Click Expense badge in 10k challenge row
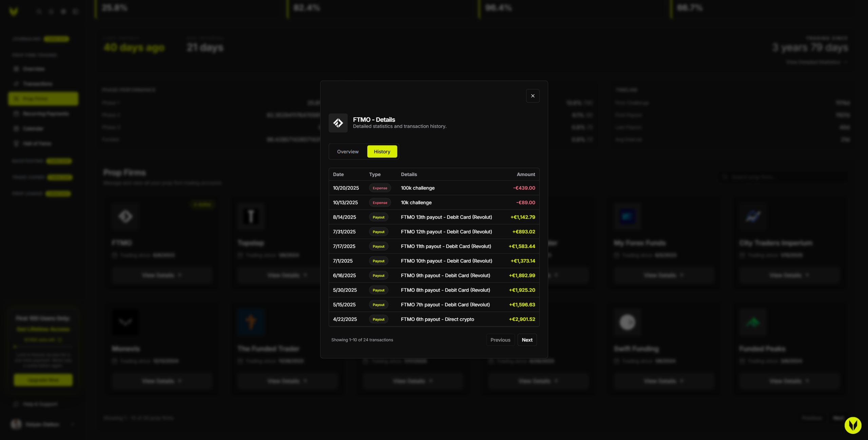Screen dimensions: 868x440 pos(380,203)
